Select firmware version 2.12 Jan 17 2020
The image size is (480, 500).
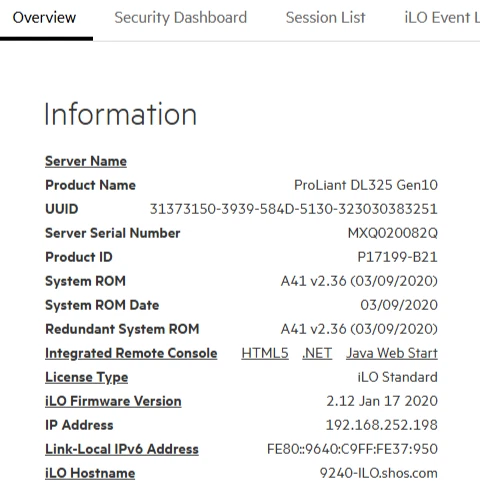click(382, 401)
